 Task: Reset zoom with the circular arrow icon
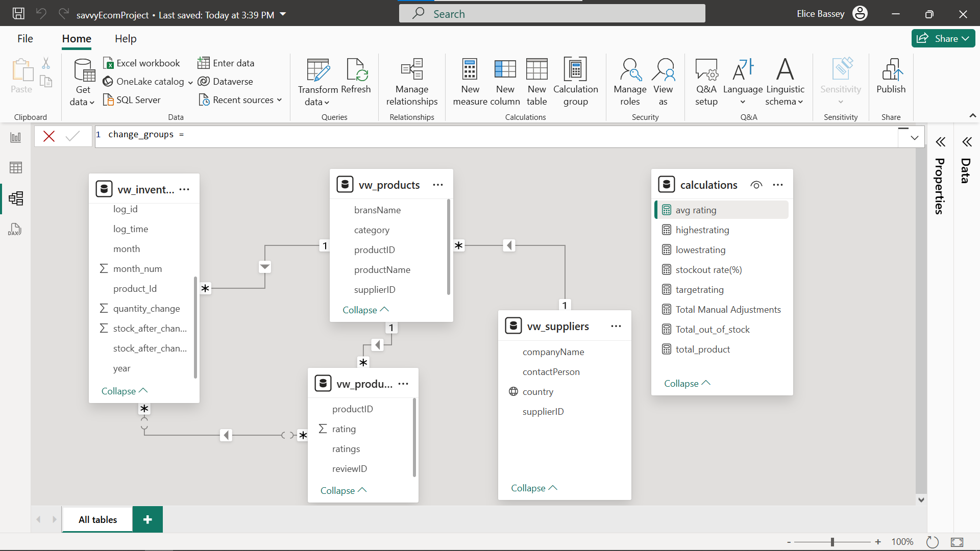click(932, 542)
